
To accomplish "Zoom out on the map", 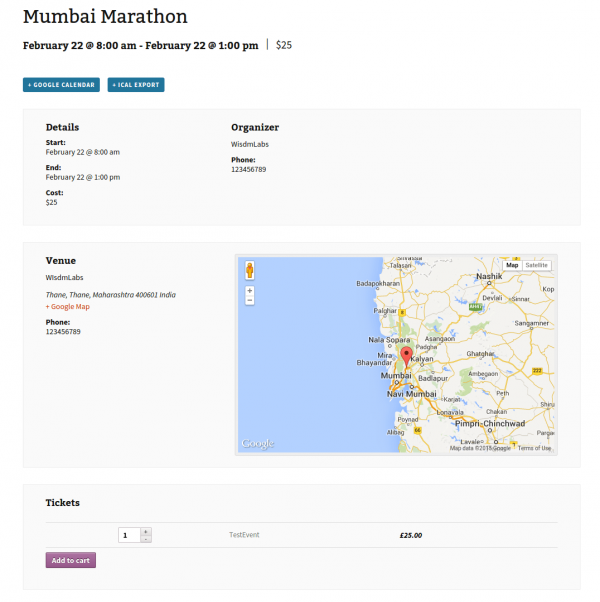I will coord(250,300).
